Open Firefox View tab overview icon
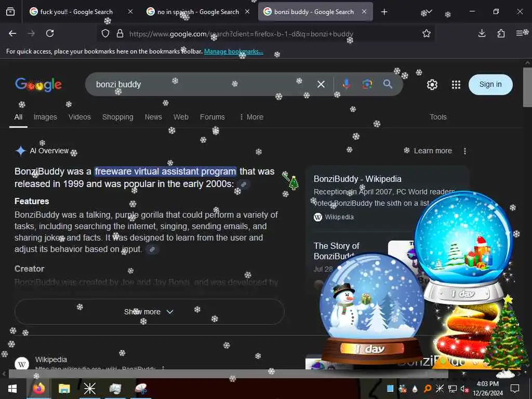Image resolution: width=532 pixels, height=399 pixels. (10, 12)
